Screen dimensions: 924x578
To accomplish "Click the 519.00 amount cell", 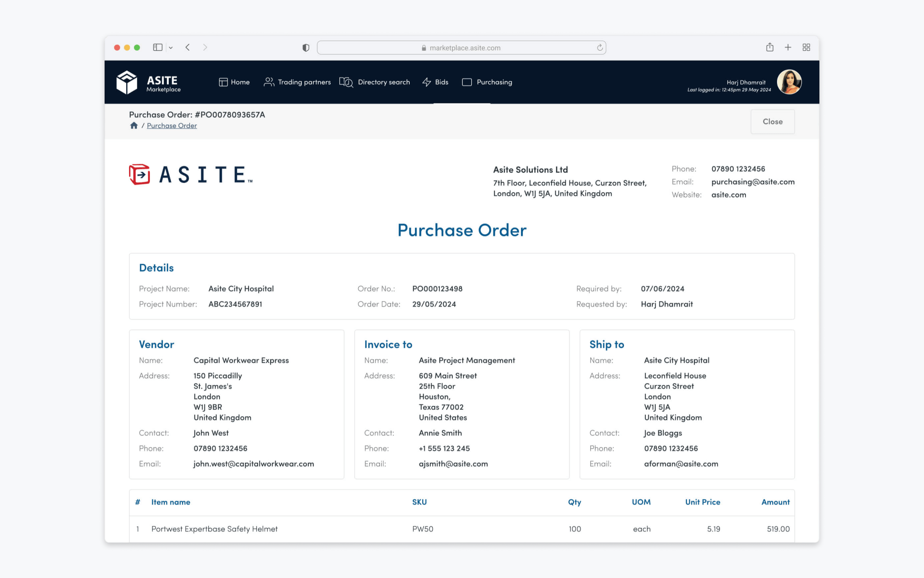I will pyautogui.click(x=778, y=529).
